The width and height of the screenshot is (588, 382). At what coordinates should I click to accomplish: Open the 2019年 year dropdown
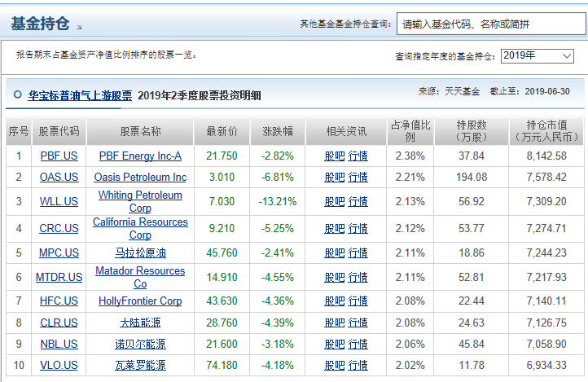pyautogui.click(x=537, y=56)
